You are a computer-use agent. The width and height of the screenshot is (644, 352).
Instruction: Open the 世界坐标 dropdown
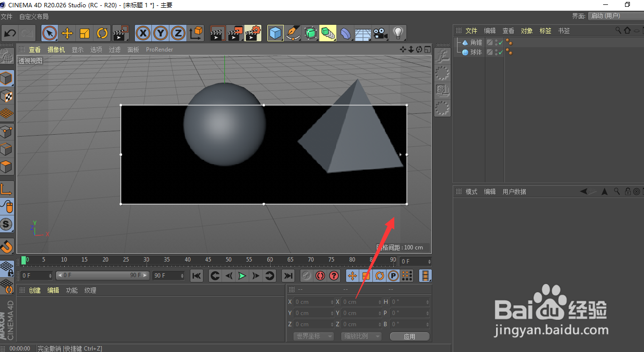coord(313,336)
